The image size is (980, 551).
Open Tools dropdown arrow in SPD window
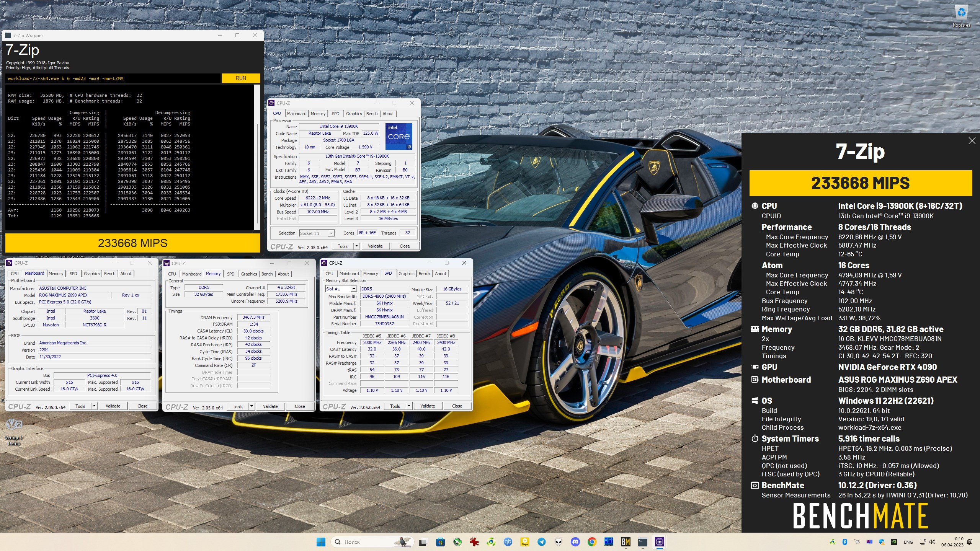409,406
